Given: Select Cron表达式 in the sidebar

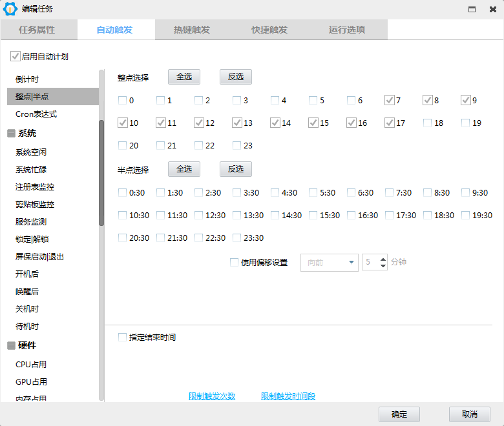Looking at the screenshot, I should [36, 114].
